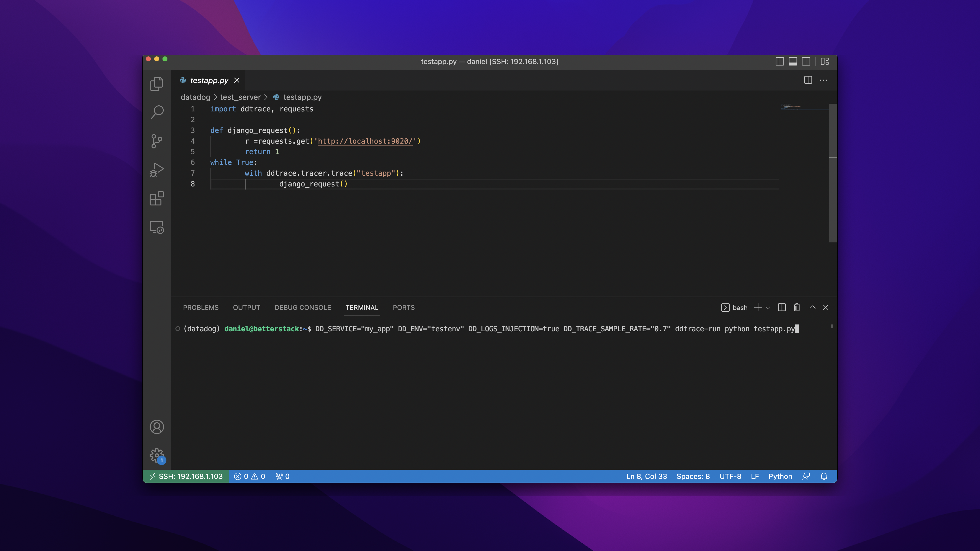Open the launch profile dropdown arrow
This screenshot has width=980, height=551.
tap(768, 308)
